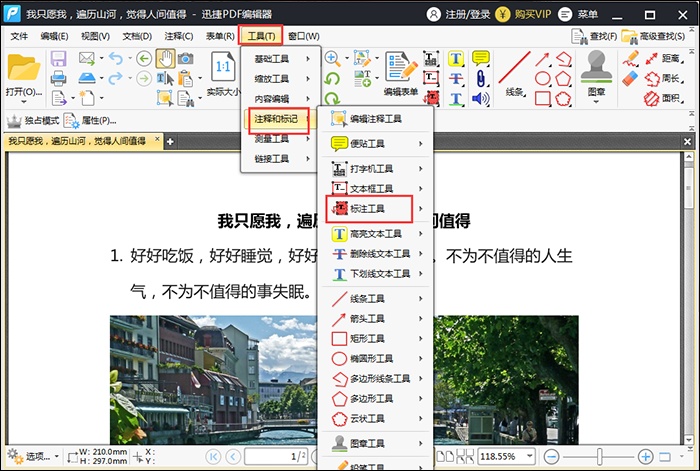This screenshot has width=700, height=471.
Task: Click the printer icon in toolbar
Action: click(58, 79)
